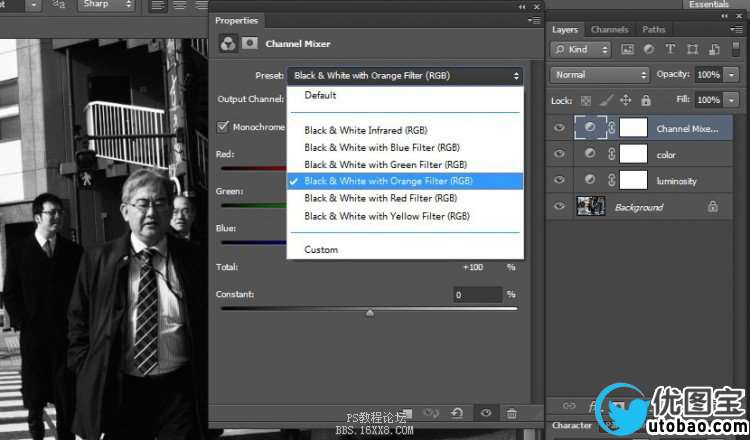The height and width of the screenshot is (440, 750).
Task: Toggle adjustment layer visibility in Properties footer
Action: click(x=486, y=413)
